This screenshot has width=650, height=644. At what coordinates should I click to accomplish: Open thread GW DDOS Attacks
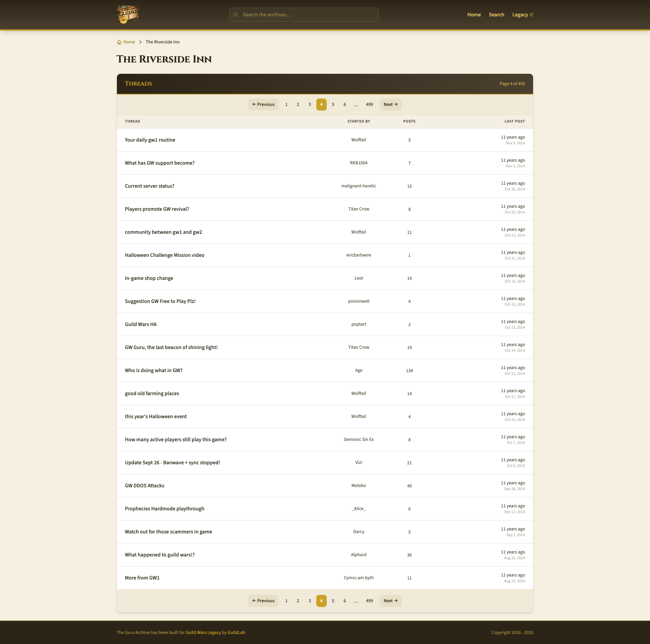pos(144,486)
